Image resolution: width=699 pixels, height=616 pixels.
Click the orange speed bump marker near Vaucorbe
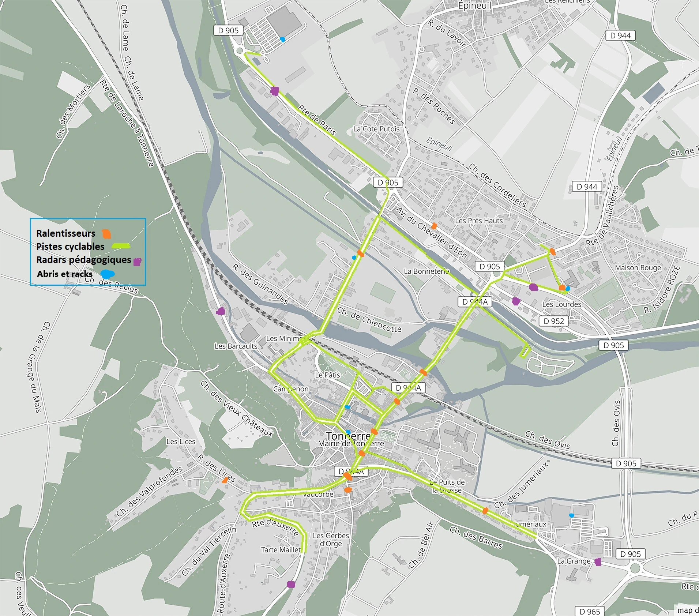[348, 490]
